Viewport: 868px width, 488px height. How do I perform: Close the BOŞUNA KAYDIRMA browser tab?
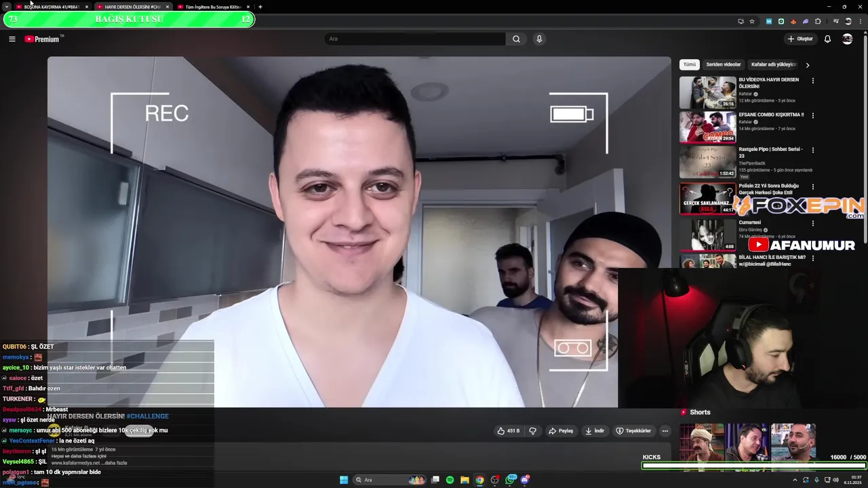87,7
